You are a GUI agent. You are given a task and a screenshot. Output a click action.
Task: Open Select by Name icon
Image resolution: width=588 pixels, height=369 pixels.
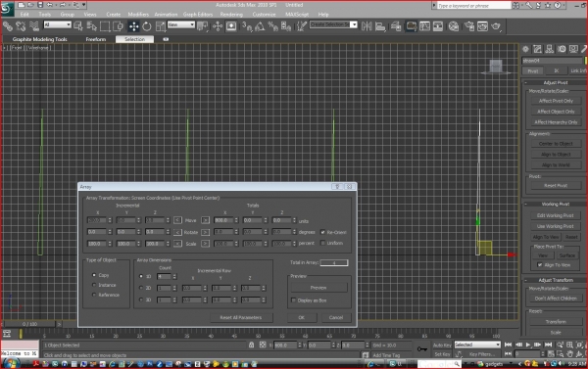point(91,26)
